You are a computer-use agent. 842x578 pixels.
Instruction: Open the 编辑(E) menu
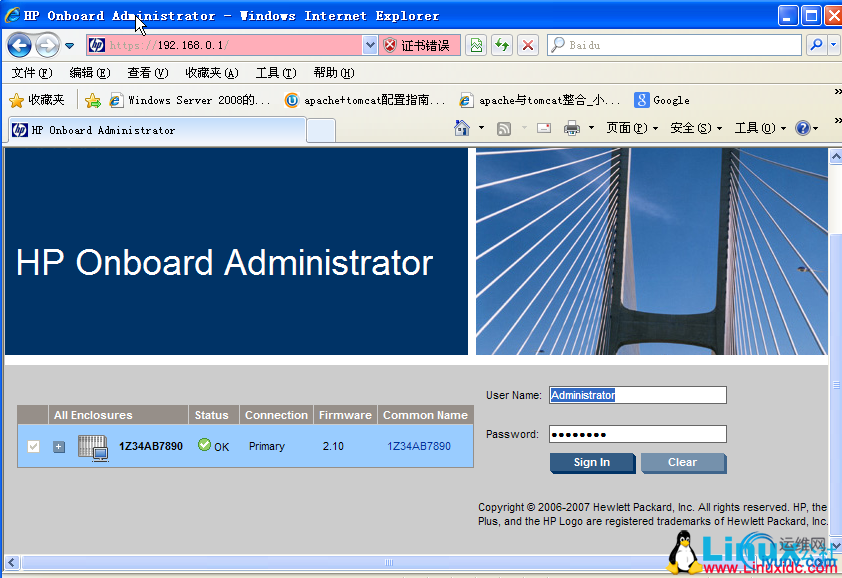(90, 73)
